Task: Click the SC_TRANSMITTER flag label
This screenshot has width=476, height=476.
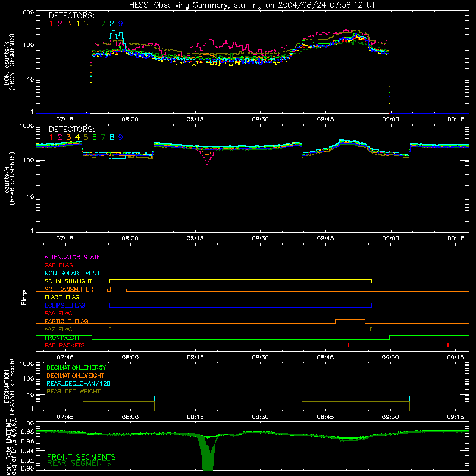Action: (69, 289)
